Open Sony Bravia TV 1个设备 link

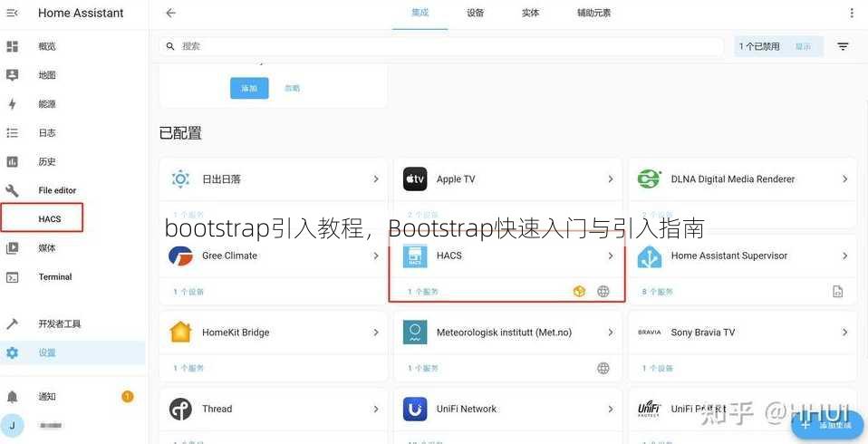tap(658, 368)
